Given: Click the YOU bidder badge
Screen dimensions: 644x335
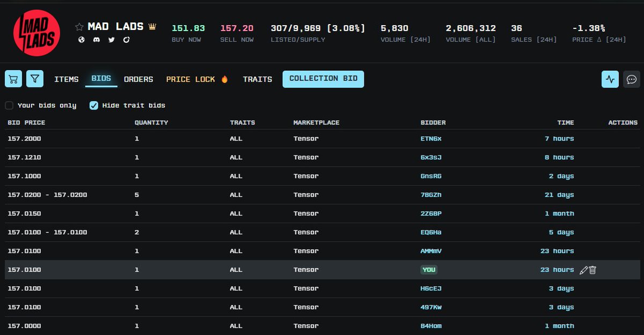Looking at the screenshot, I should click(429, 270).
